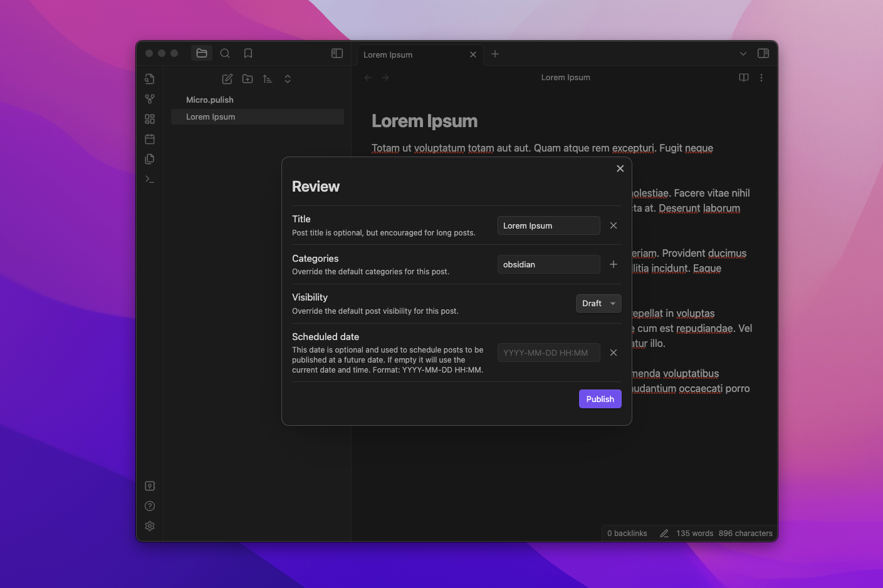Insert a template from the ribbon
The image size is (883, 588).
[149, 158]
